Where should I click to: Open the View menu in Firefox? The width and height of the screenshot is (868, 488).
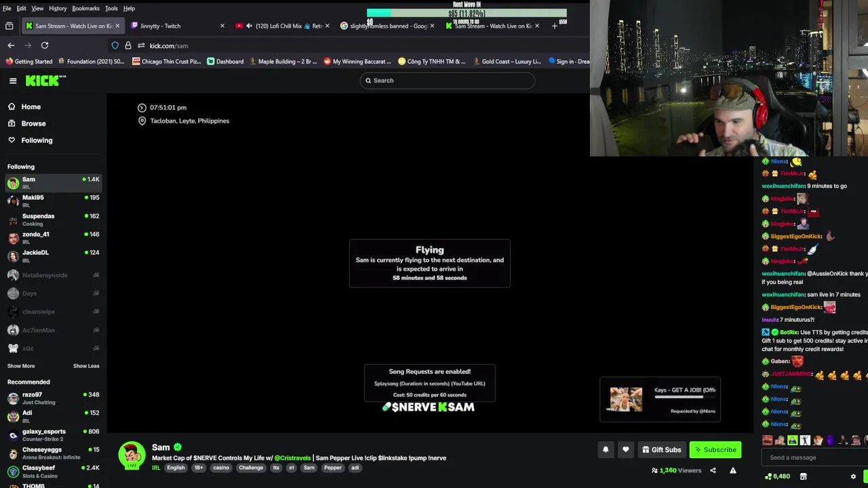(37, 8)
